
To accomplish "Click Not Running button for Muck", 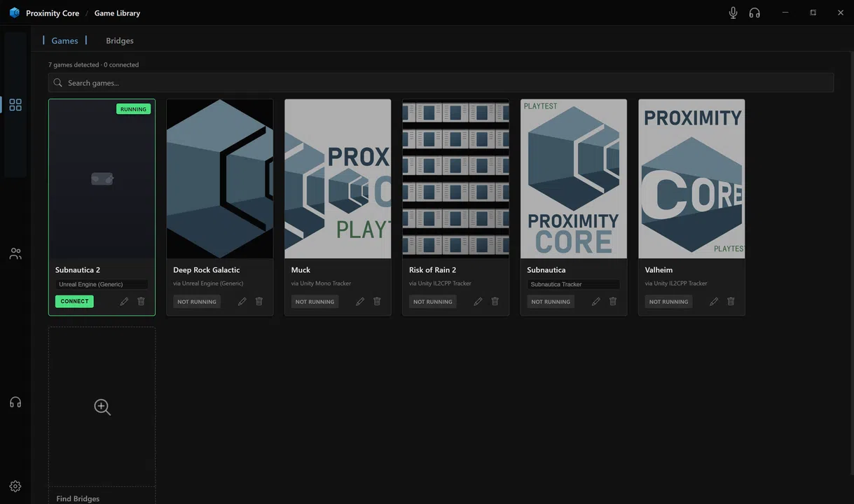I will coord(315,302).
